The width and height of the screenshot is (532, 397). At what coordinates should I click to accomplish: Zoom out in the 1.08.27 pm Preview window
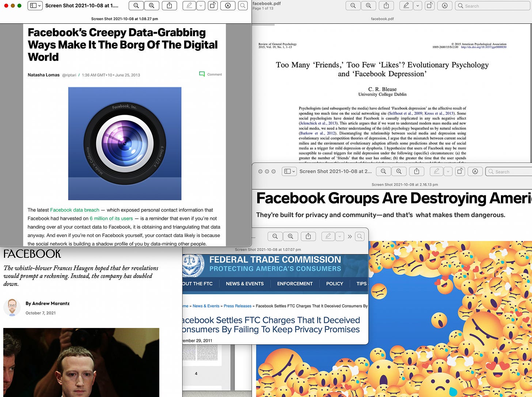click(x=136, y=5)
